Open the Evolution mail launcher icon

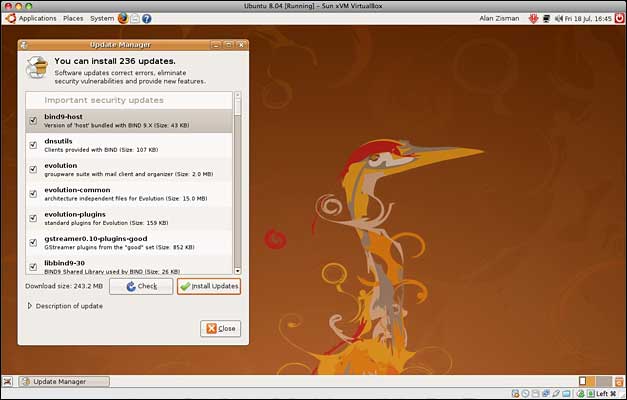135,18
